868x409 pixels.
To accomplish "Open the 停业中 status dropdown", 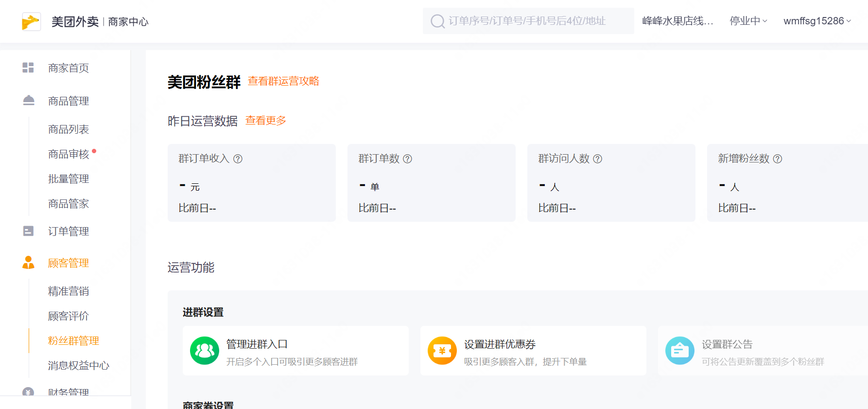I will pyautogui.click(x=748, y=21).
